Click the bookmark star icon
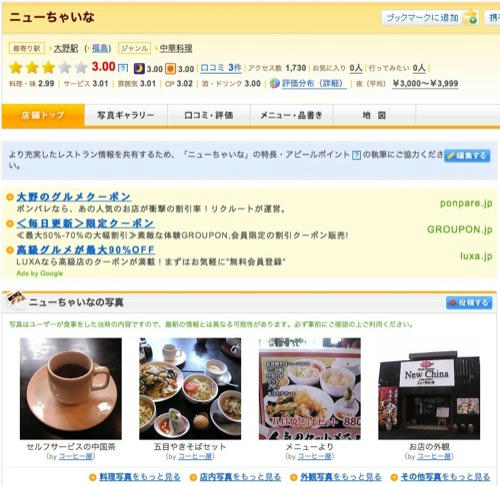500x486 pixels. point(471,17)
